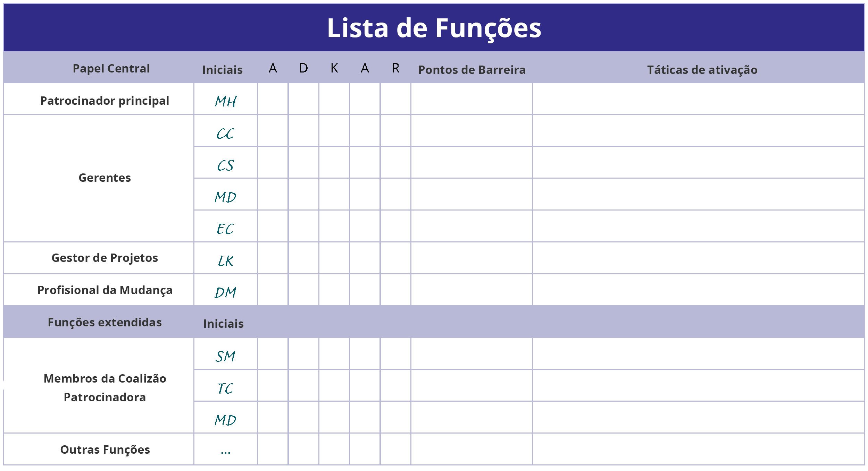Image resolution: width=868 pixels, height=471 pixels.
Task: Select the "Gerentes" row group label
Action: (105, 178)
